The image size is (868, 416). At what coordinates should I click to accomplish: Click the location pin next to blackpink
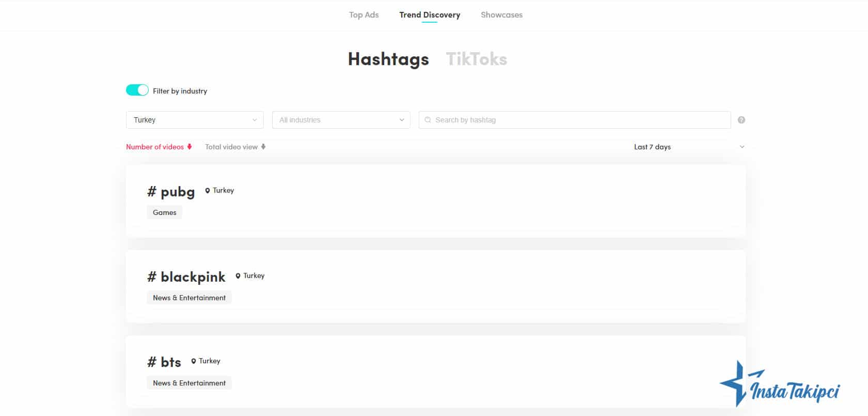238,276
